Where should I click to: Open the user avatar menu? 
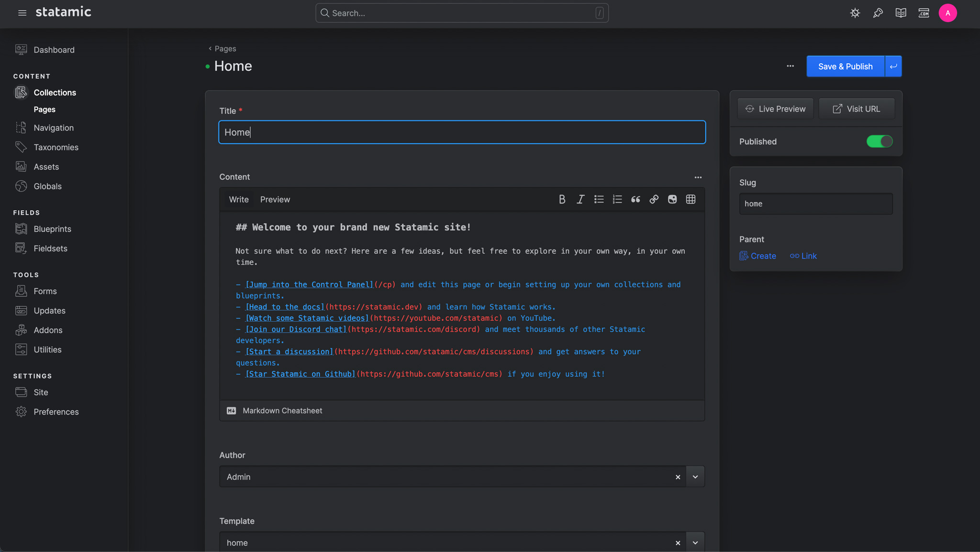(x=947, y=13)
